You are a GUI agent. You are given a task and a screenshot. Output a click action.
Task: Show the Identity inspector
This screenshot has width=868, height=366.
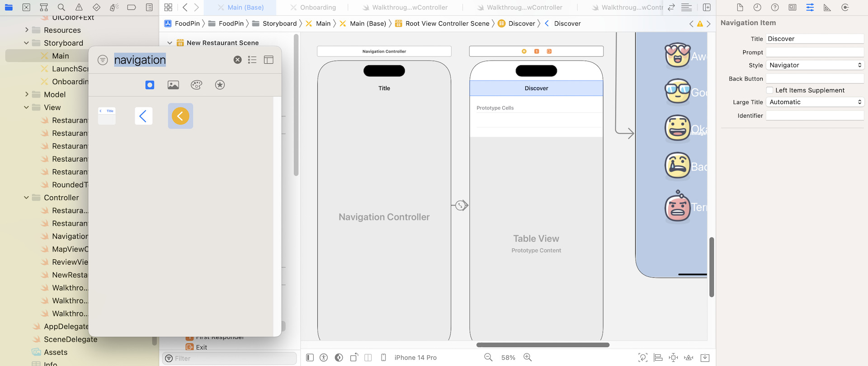(x=793, y=7)
